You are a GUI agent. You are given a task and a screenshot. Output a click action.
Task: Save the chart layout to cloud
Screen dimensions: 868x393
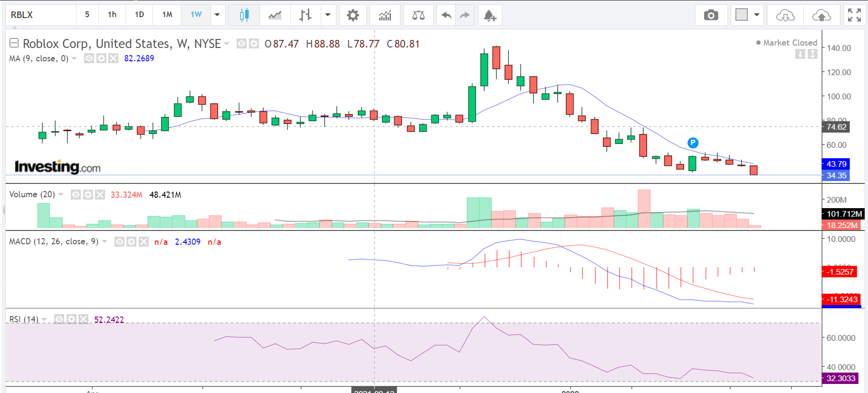click(821, 15)
